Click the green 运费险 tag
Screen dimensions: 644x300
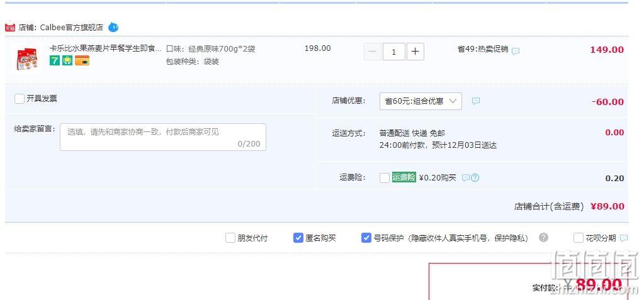[404, 177]
